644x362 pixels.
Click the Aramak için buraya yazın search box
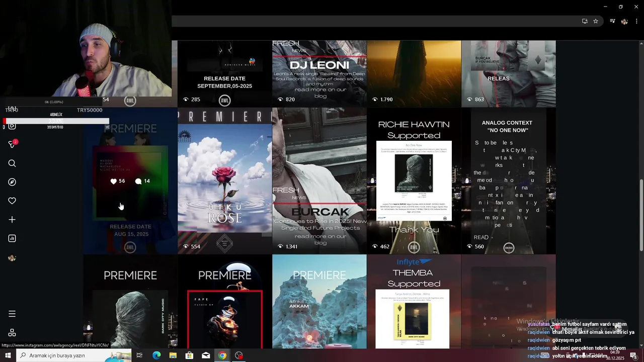[x=74, y=355]
